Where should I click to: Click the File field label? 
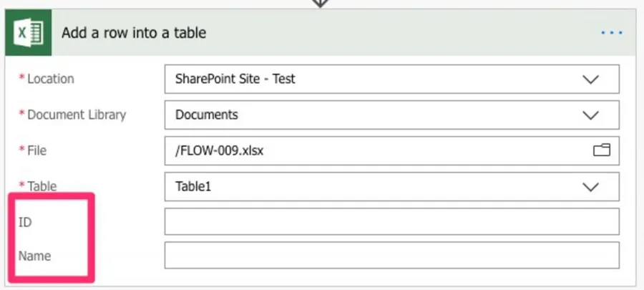(x=37, y=150)
